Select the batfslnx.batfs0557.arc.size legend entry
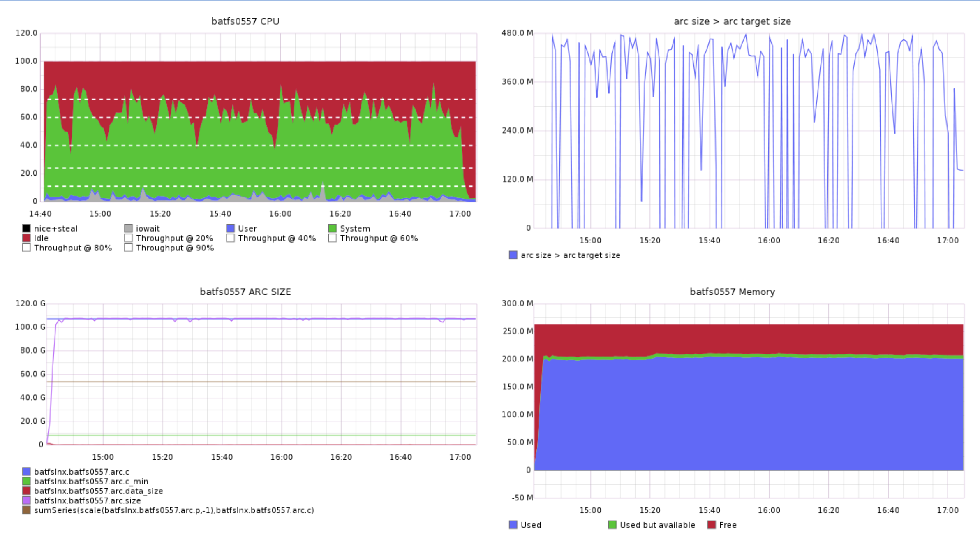This screenshot has width=980, height=542. coord(87,500)
